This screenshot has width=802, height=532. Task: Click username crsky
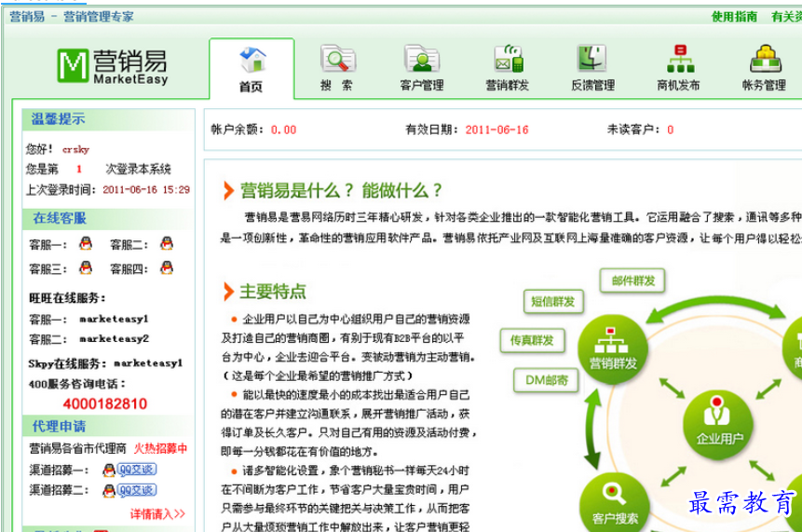pyautogui.click(x=75, y=149)
